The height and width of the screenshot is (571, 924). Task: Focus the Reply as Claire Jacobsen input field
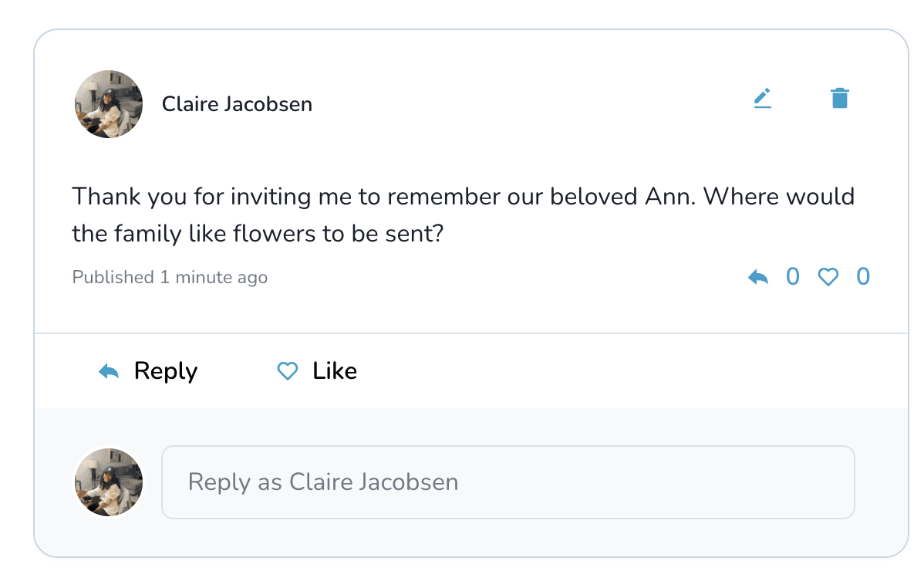509,481
